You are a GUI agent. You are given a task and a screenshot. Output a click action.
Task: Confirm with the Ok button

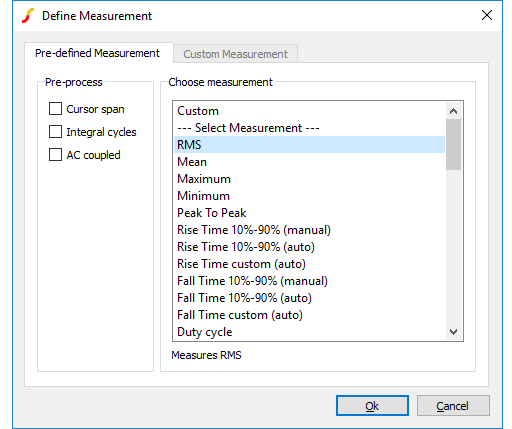(372, 406)
